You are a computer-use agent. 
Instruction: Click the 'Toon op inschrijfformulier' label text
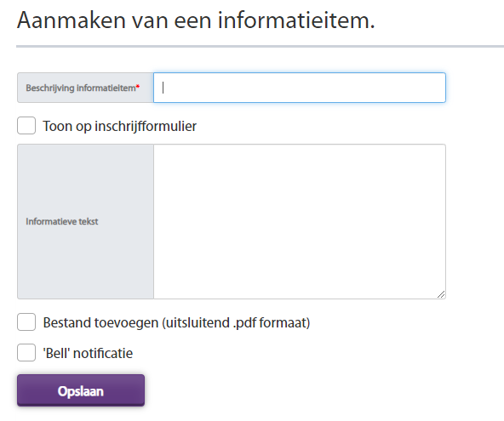[119, 126]
